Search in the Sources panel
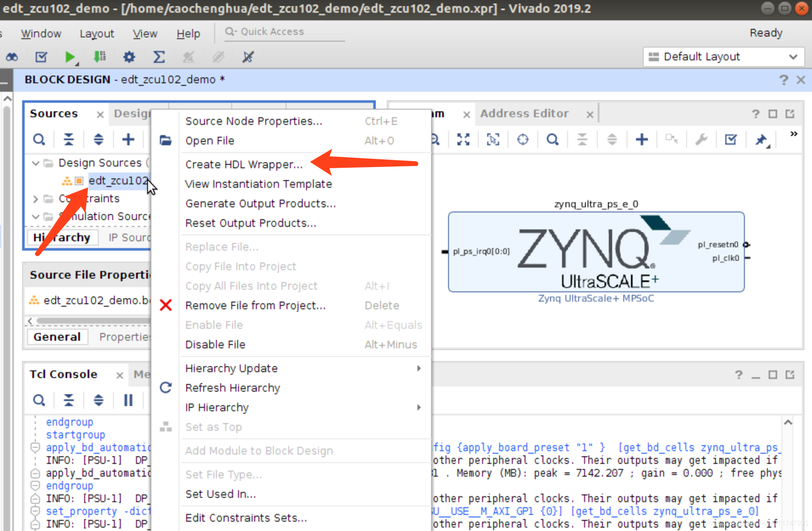The width and height of the screenshot is (812, 531). [39, 139]
